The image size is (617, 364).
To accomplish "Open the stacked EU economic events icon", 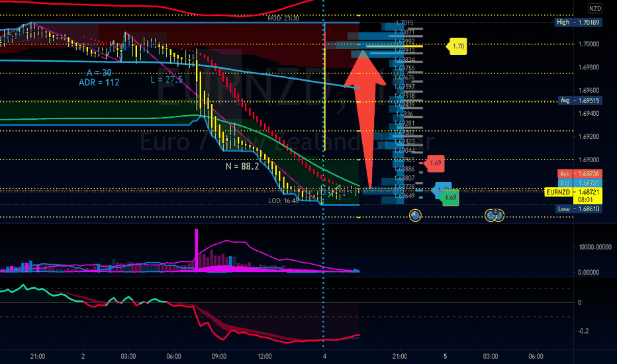I will pos(495,215).
